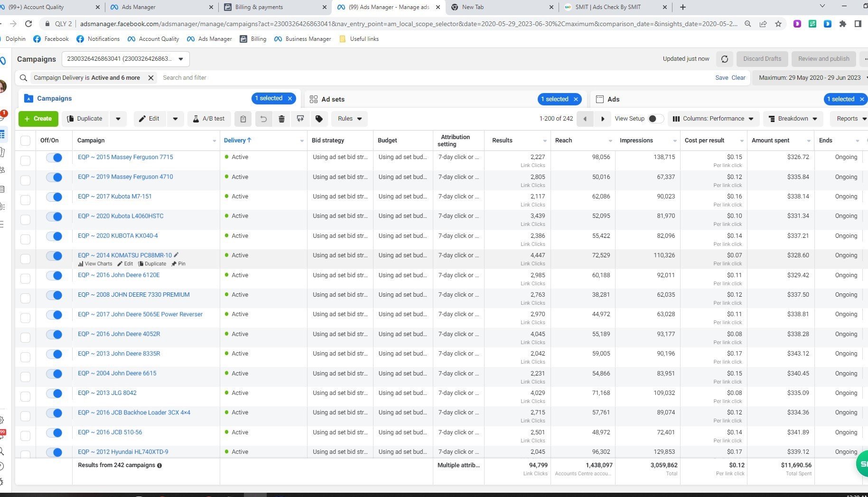Click the preview/share icon beside trash
This screenshot has width=868, height=497.
tap(300, 119)
